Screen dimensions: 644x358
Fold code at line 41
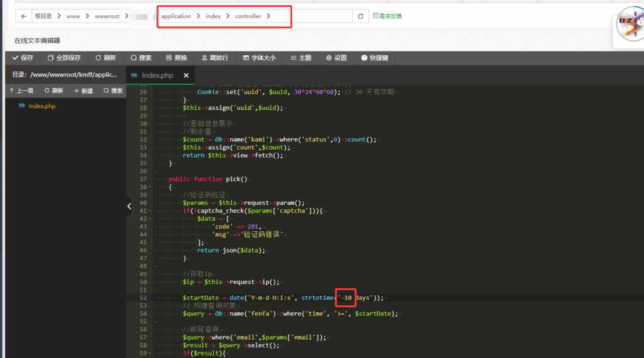[150, 211]
